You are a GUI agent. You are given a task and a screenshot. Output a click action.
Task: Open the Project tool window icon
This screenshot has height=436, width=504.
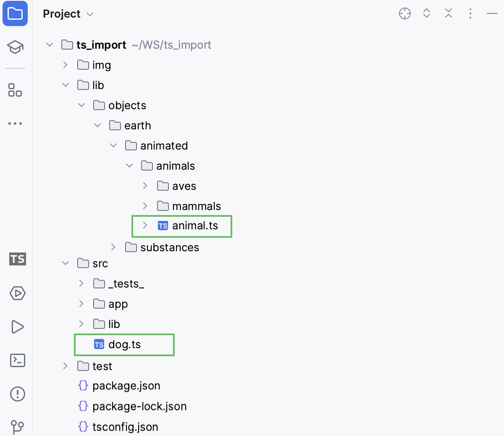tap(15, 13)
